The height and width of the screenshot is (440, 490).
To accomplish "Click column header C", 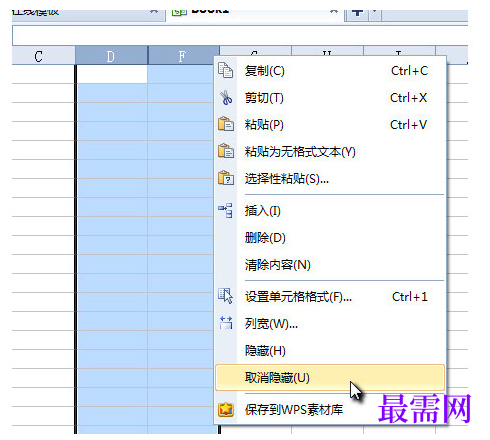I will coord(43,56).
